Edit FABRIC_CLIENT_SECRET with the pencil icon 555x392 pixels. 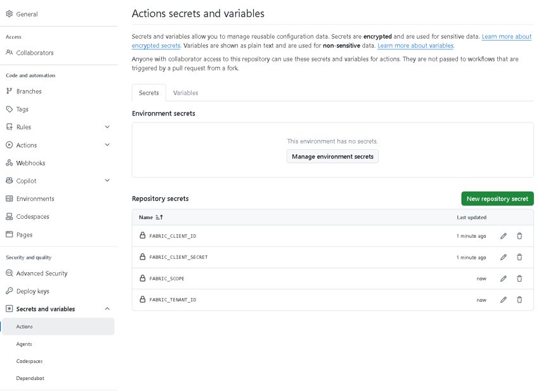pyautogui.click(x=504, y=258)
